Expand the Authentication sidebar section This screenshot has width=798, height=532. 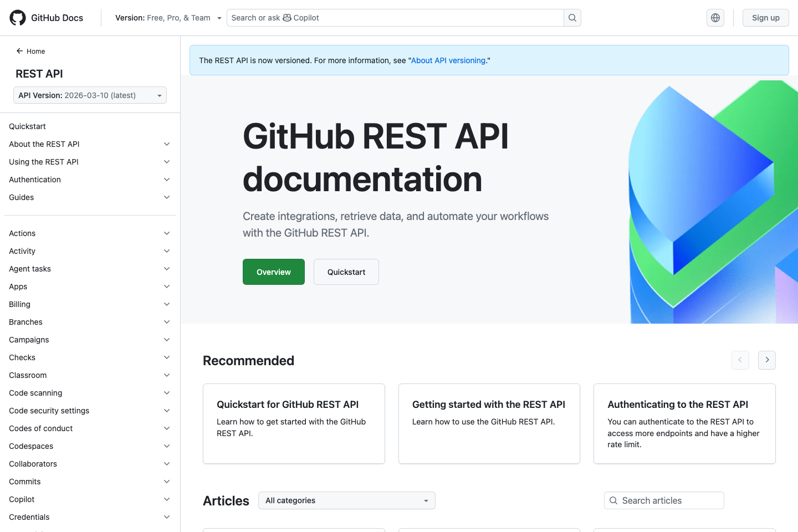click(167, 179)
